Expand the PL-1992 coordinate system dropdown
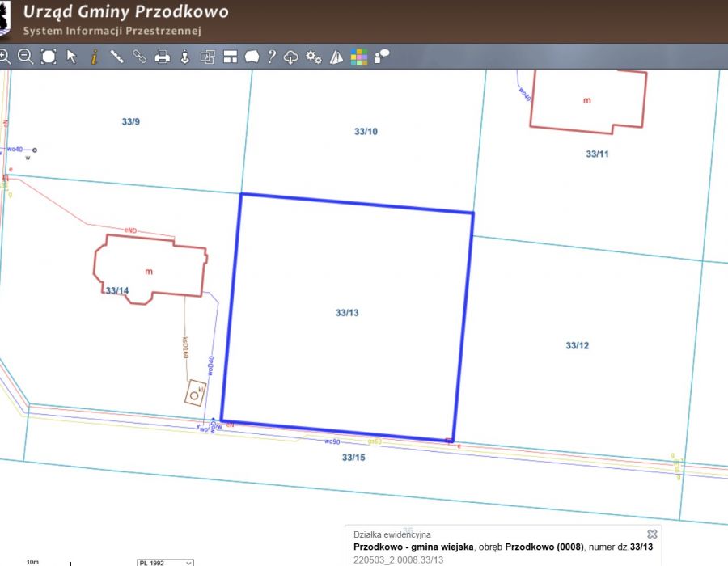 tap(165, 562)
